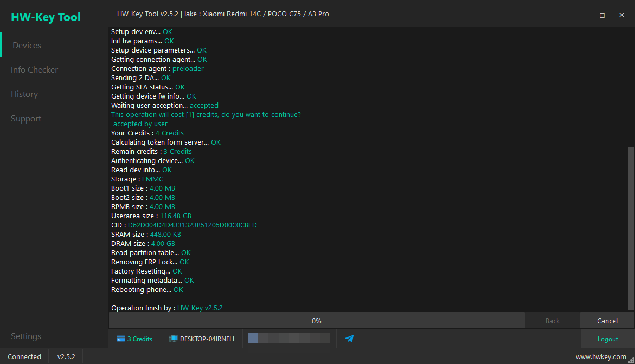The image size is (635, 364).
Task: Click the CID value D62D004D4D43...
Action: click(x=193, y=225)
